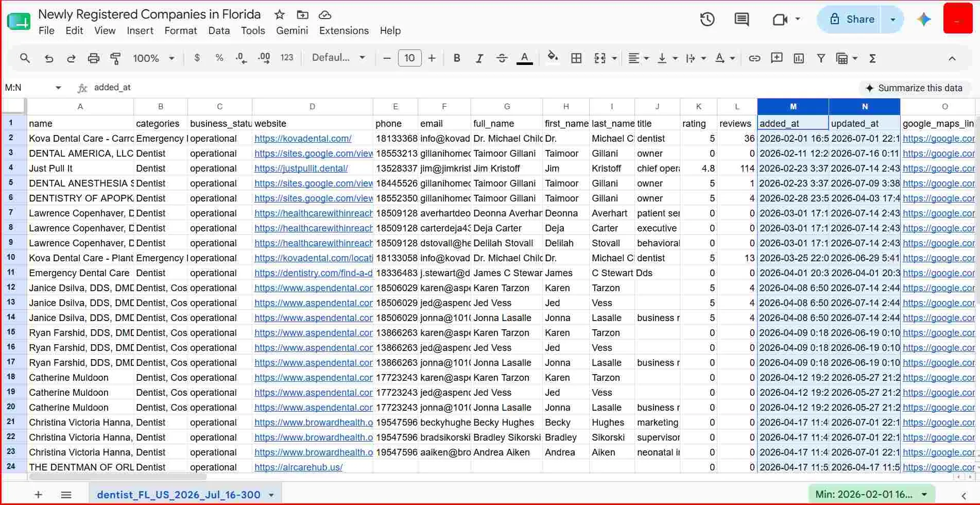Screen dimensions: 980x505
Task: Click the insert chart icon
Action: pos(799,58)
